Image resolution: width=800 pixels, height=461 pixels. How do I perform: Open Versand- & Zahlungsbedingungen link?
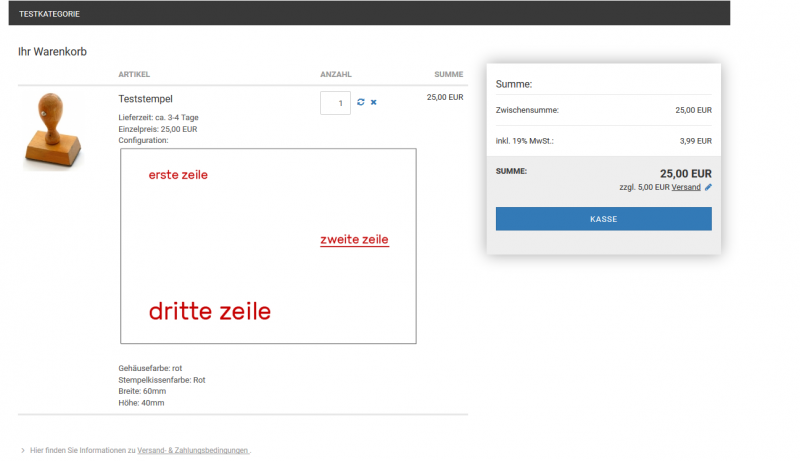click(193, 450)
